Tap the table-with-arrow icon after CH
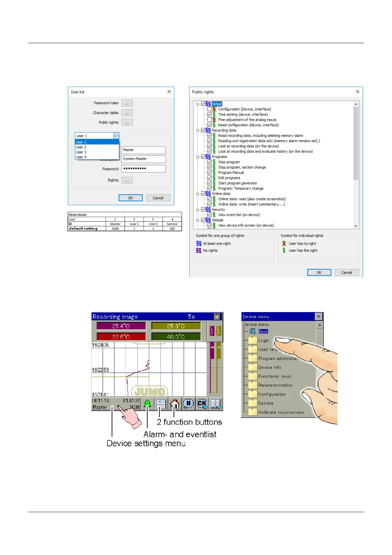 pyautogui.click(x=216, y=404)
